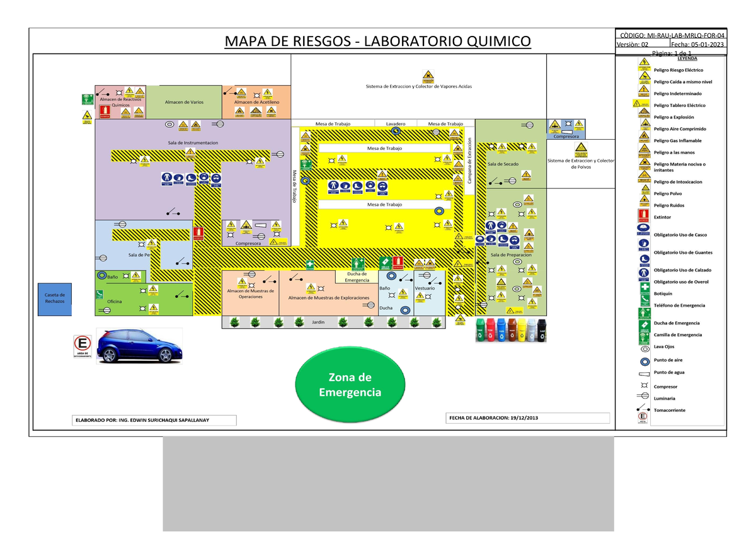Screen dimensions: 756x534
Task: Pick the red recycling bin
Action: [x=492, y=330]
